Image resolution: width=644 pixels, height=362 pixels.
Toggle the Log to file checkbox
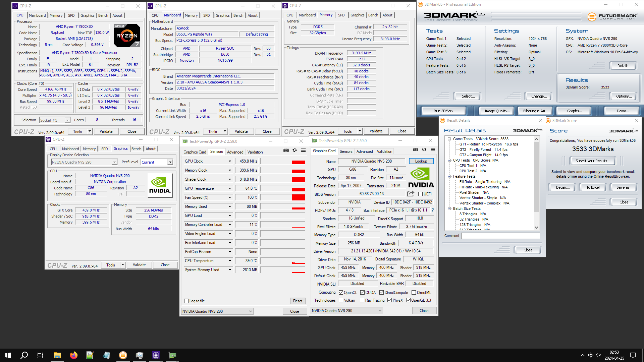coord(186,301)
